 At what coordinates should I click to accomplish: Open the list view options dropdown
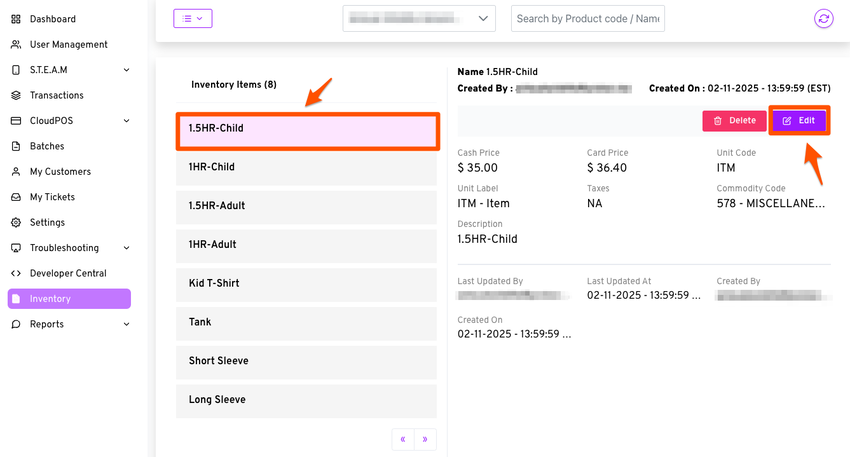coord(192,18)
